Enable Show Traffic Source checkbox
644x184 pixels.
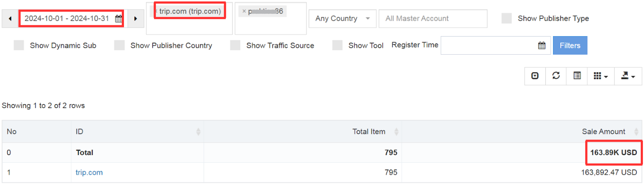(x=235, y=45)
